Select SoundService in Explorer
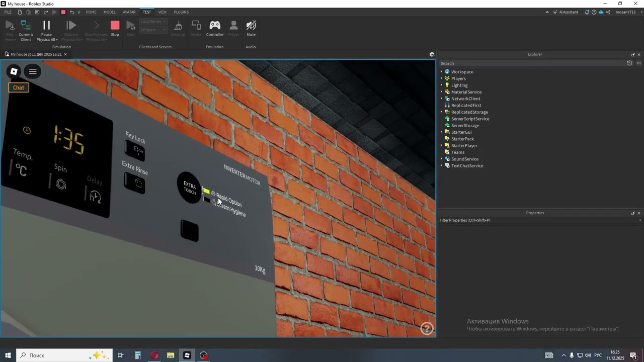644x362 pixels. [464, 159]
